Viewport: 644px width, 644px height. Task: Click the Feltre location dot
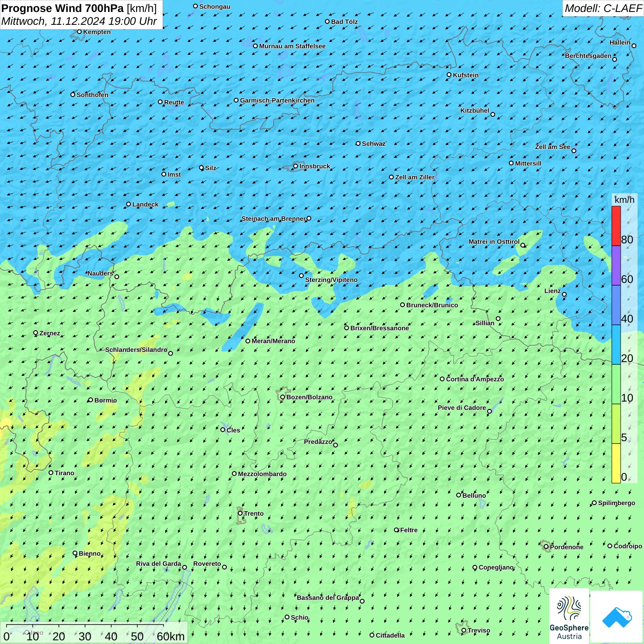pos(396,530)
